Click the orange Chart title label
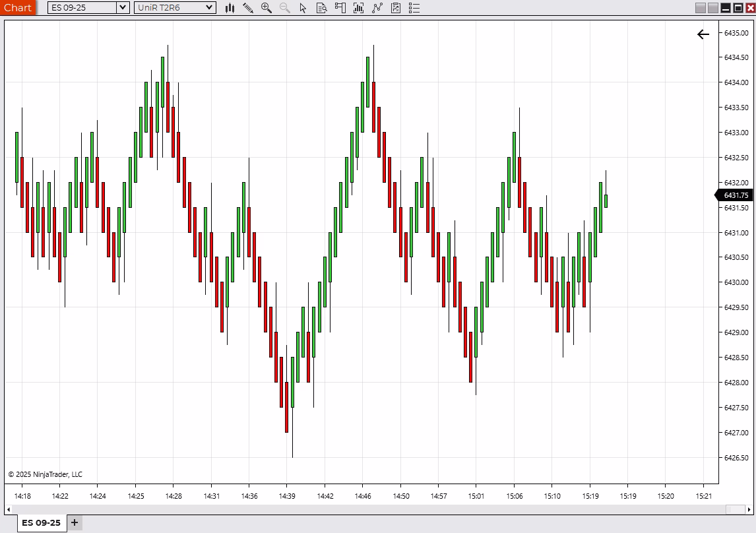This screenshot has height=533, width=756. pos(18,8)
